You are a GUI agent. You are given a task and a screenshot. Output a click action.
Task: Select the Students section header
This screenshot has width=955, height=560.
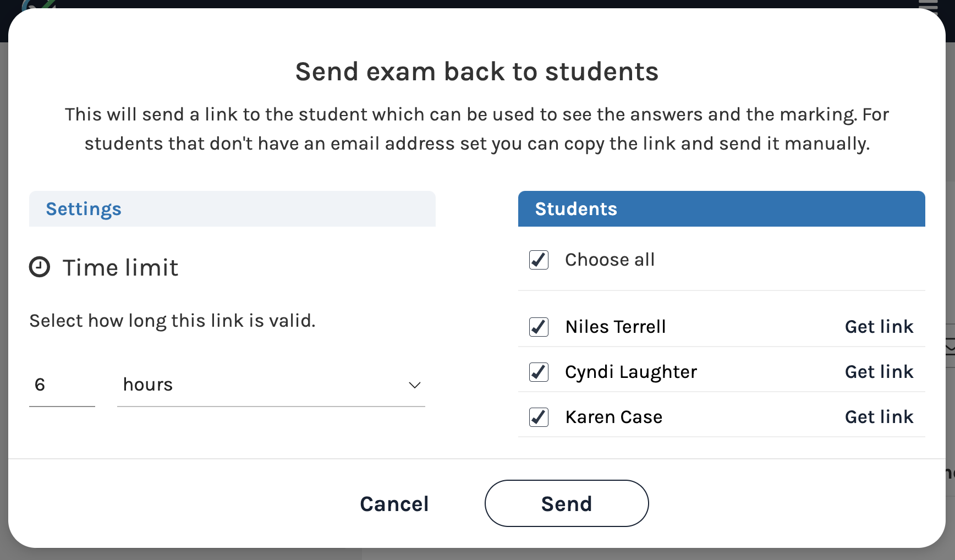(576, 209)
